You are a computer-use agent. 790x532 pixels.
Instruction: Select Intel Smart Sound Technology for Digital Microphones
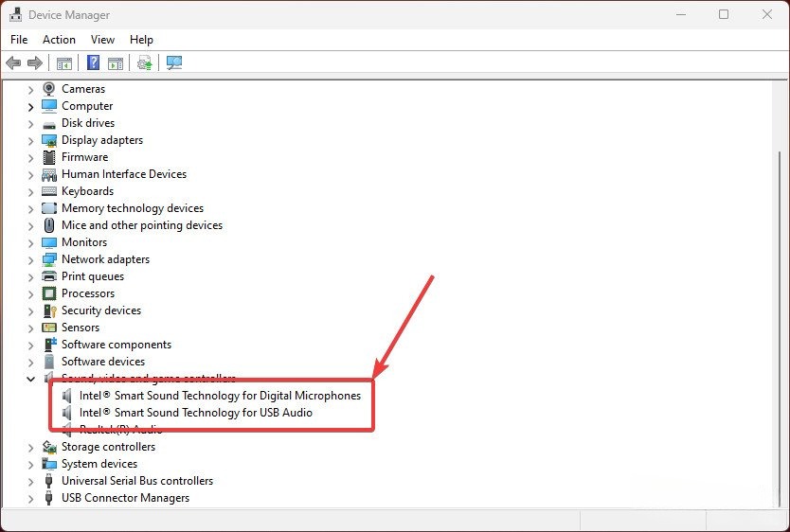point(220,396)
